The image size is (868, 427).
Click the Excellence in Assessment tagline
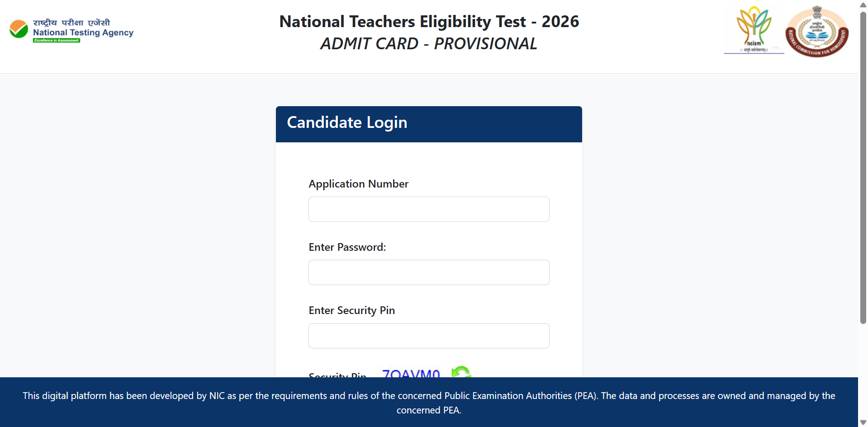[x=56, y=40]
